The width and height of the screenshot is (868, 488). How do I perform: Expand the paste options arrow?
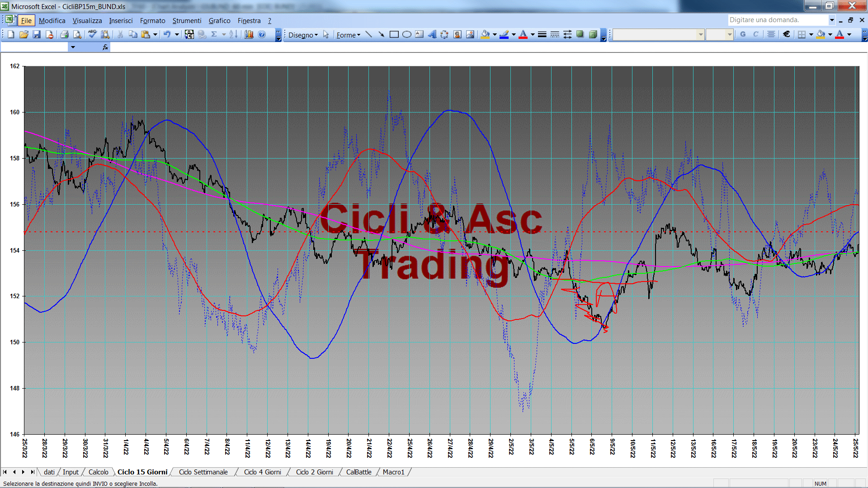[155, 34]
